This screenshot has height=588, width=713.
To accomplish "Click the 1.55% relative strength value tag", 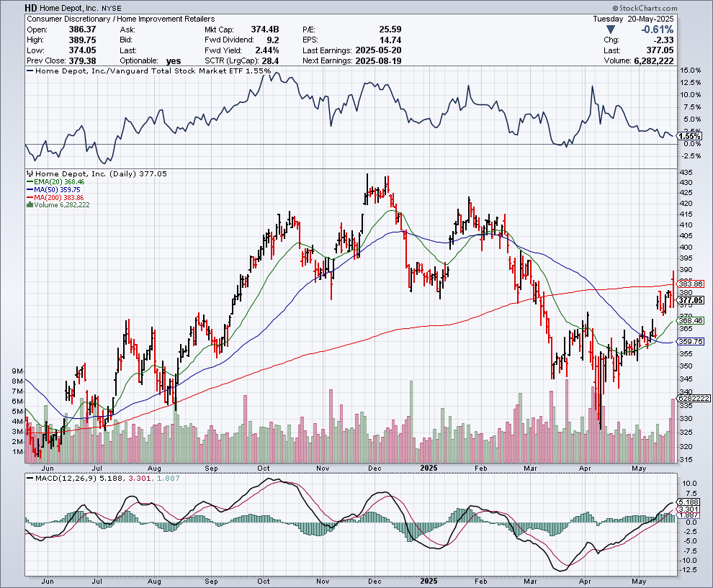I will (690, 136).
